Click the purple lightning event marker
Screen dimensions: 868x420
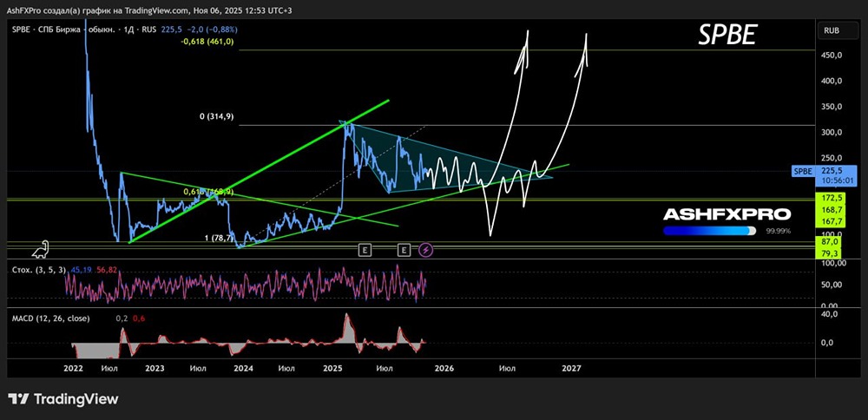pyautogui.click(x=425, y=250)
